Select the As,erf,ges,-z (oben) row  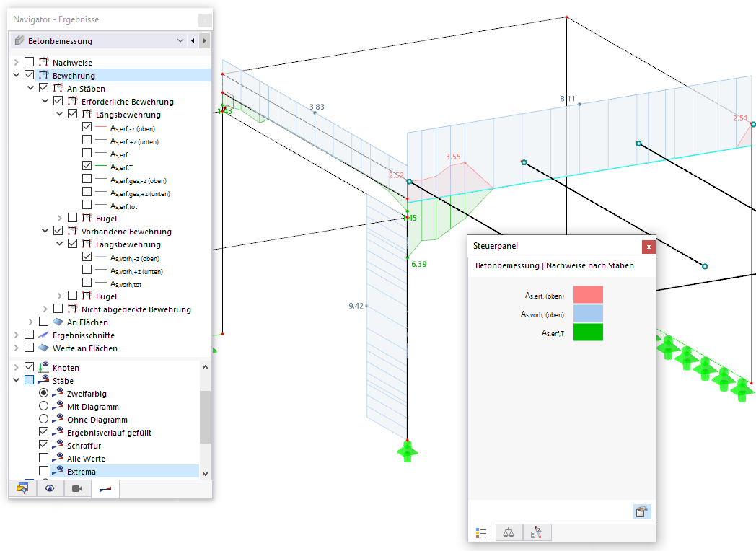coord(139,180)
